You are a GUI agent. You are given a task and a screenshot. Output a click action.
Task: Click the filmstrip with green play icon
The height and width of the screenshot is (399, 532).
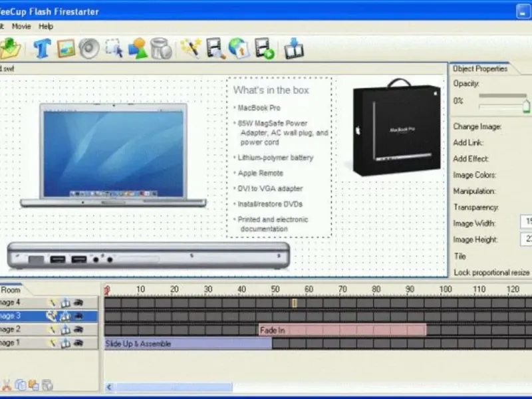(264, 49)
